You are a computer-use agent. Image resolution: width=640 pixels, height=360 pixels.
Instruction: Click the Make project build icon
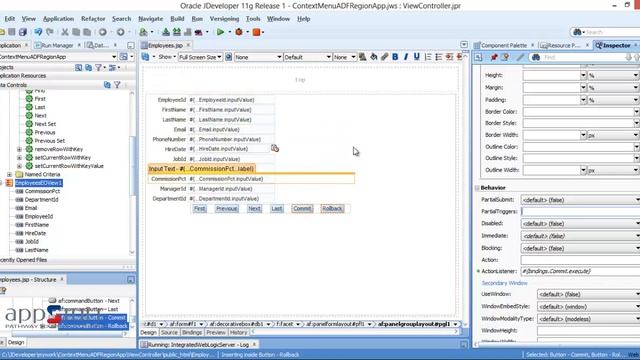166,32
